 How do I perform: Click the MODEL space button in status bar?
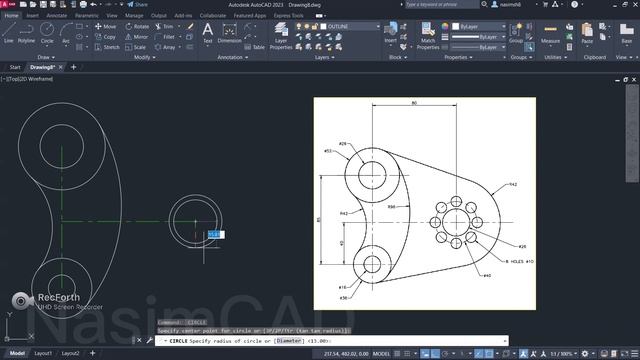coord(381,353)
